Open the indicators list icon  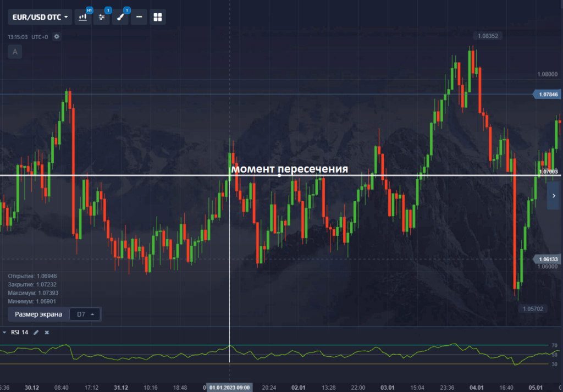(x=102, y=17)
